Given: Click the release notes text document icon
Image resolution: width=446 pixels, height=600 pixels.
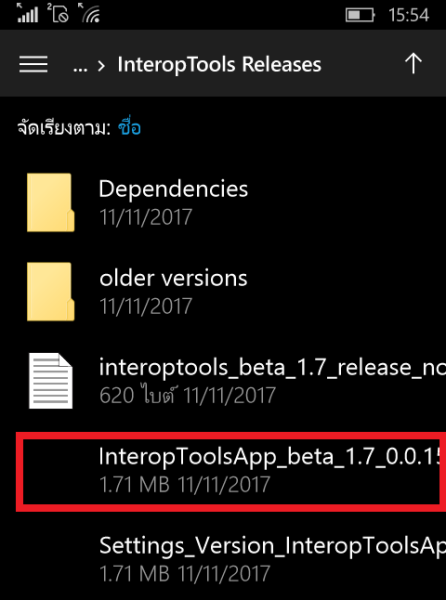Looking at the screenshot, I should pyautogui.click(x=51, y=381).
